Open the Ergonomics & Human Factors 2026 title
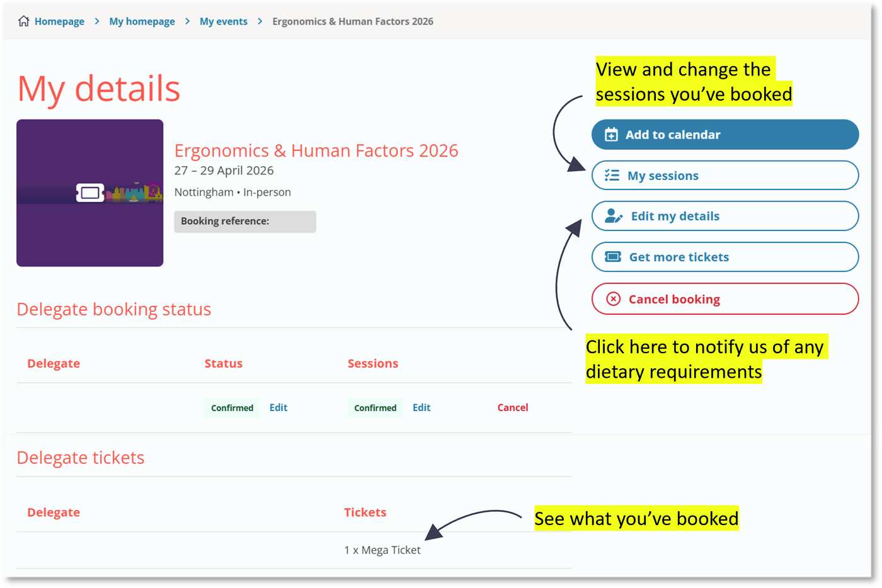The image size is (882, 588). point(316,151)
